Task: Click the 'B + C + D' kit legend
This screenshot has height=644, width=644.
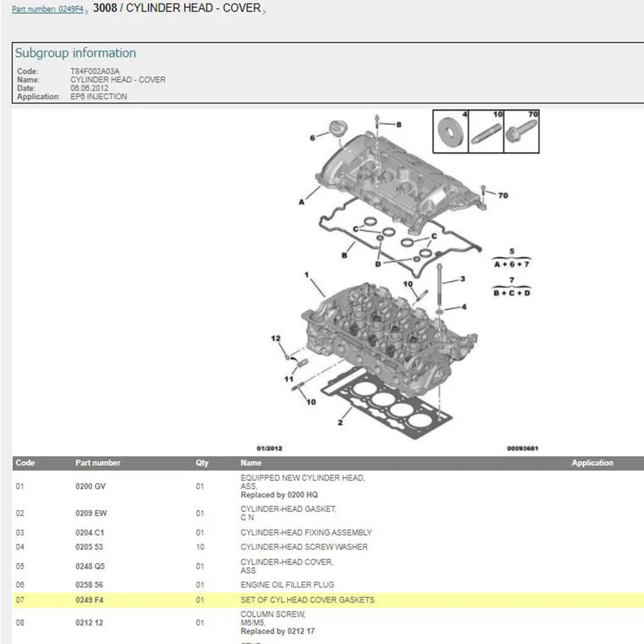Action: pyautogui.click(x=512, y=293)
